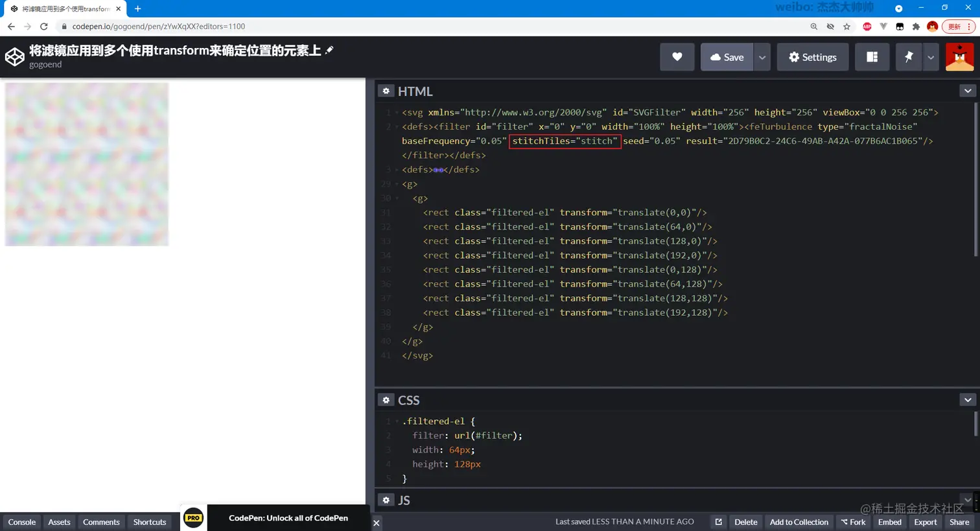Viewport: 980px width, 531px height.
Task: Fold the defs element on line 2
Action: coord(397,126)
